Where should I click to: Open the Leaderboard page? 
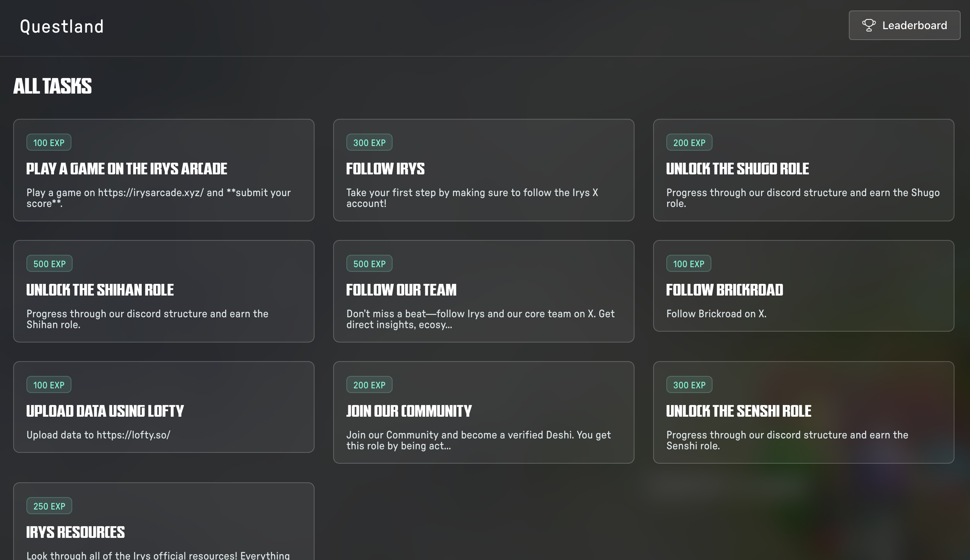pyautogui.click(x=904, y=25)
